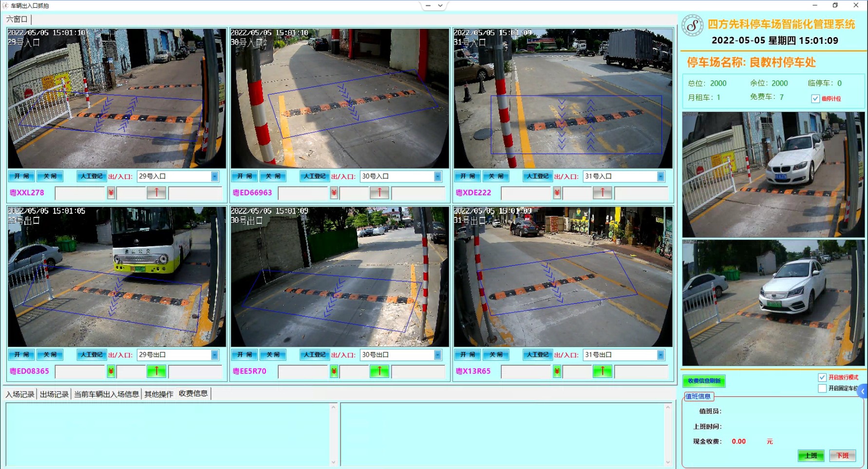Uncheck the 开启放行模式 checkbox
The image size is (868, 469).
coord(822,377)
